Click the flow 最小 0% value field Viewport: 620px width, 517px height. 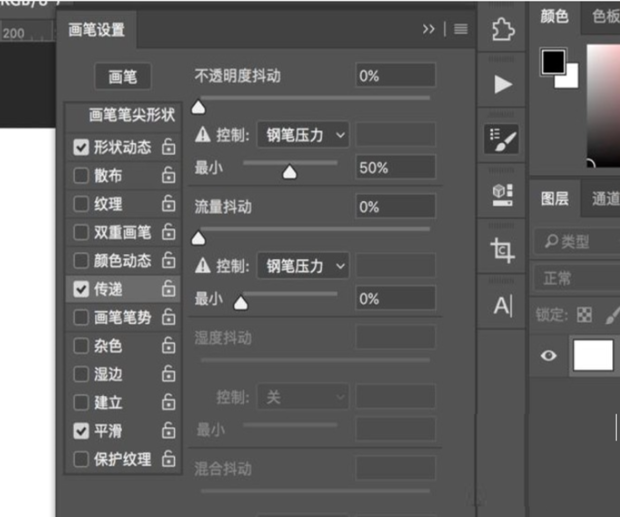[395, 298]
